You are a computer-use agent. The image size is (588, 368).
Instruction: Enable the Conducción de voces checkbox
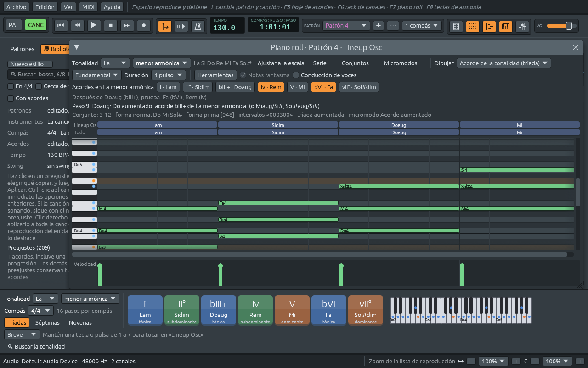[325, 75]
